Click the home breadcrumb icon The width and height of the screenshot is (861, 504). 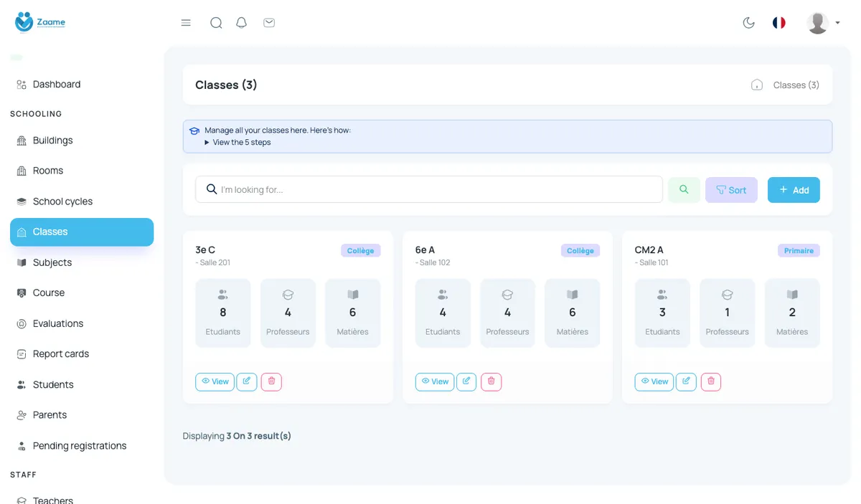tap(757, 85)
